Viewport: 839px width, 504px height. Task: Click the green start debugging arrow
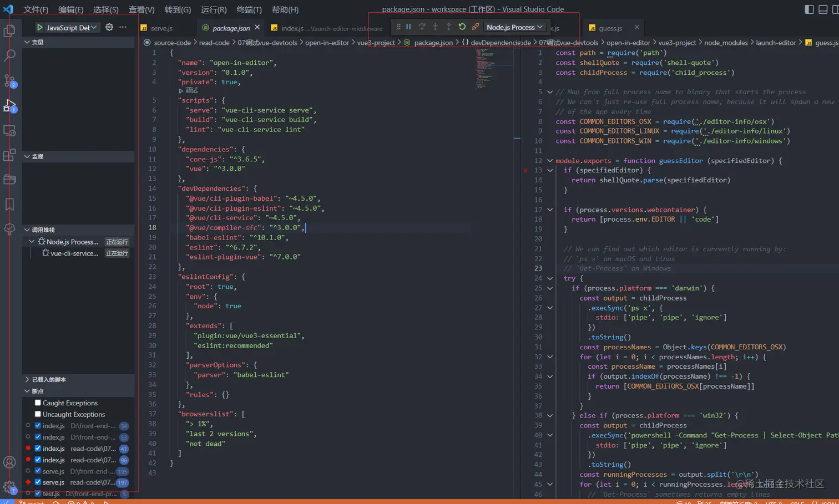[39, 27]
